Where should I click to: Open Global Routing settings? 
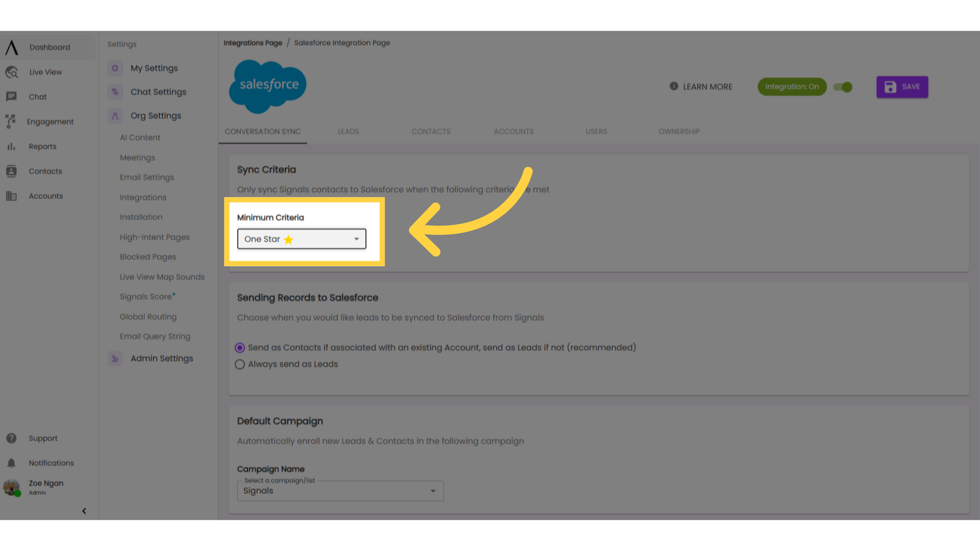[x=148, y=317]
